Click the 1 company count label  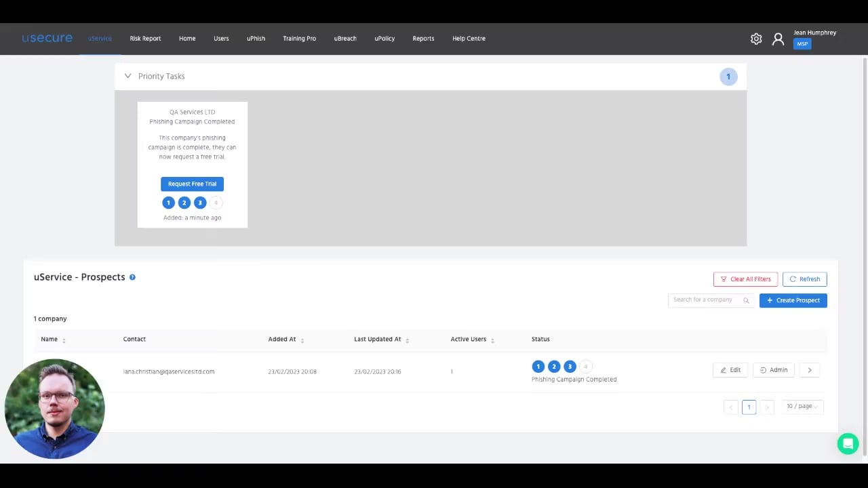point(50,319)
